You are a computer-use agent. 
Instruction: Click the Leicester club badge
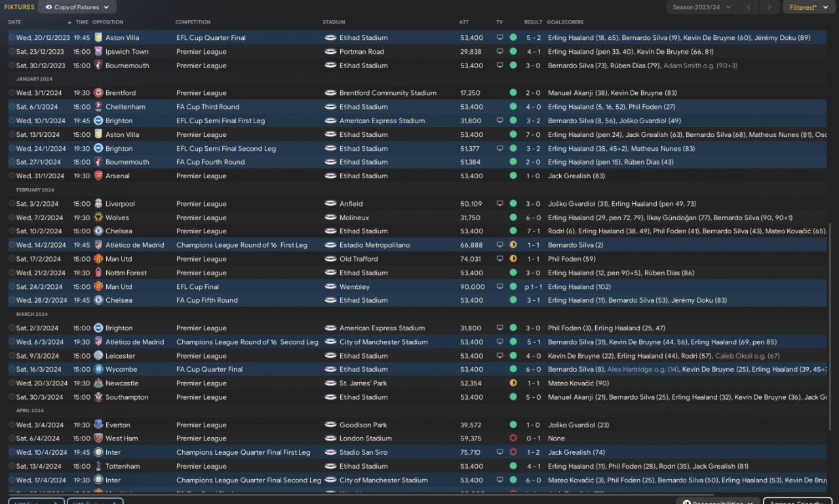[x=98, y=356]
